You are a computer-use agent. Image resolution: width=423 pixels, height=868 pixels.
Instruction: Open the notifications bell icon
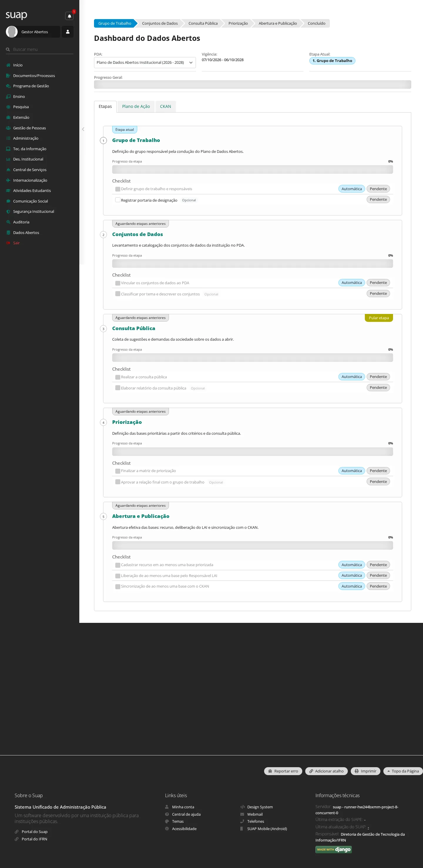coord(69,16)
